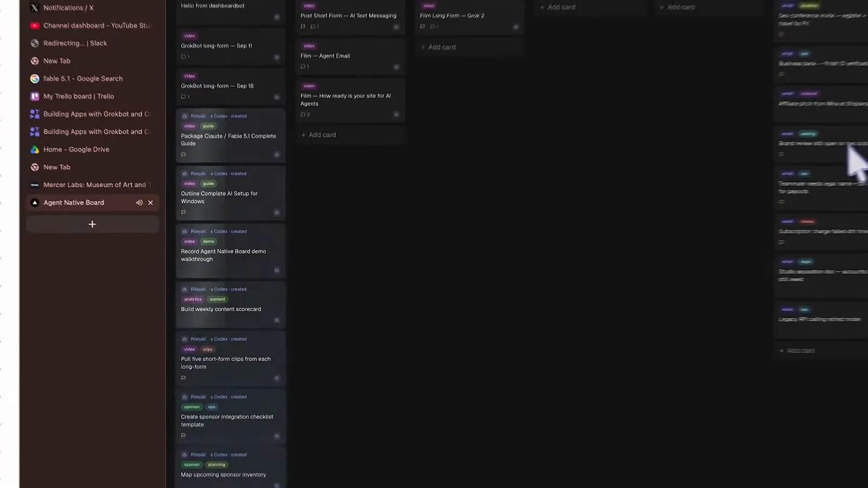Viewport: 868px width, 488px height.
Task: Click comment icon on GrokBot Sep 11 card
Action: coord(183,56)
